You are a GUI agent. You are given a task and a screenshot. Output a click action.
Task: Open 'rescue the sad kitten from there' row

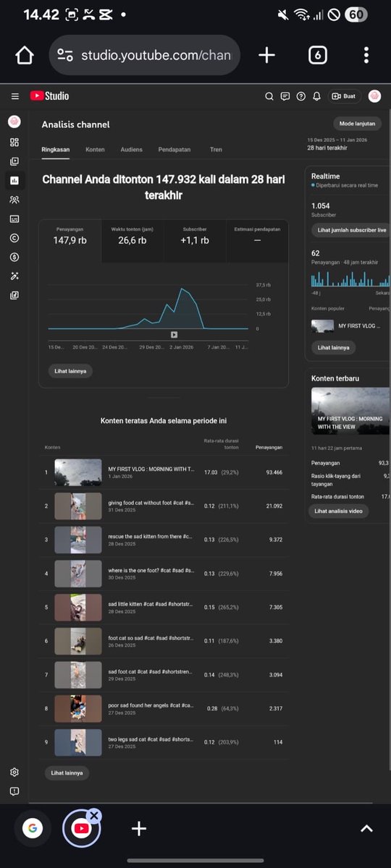point(166,540)
